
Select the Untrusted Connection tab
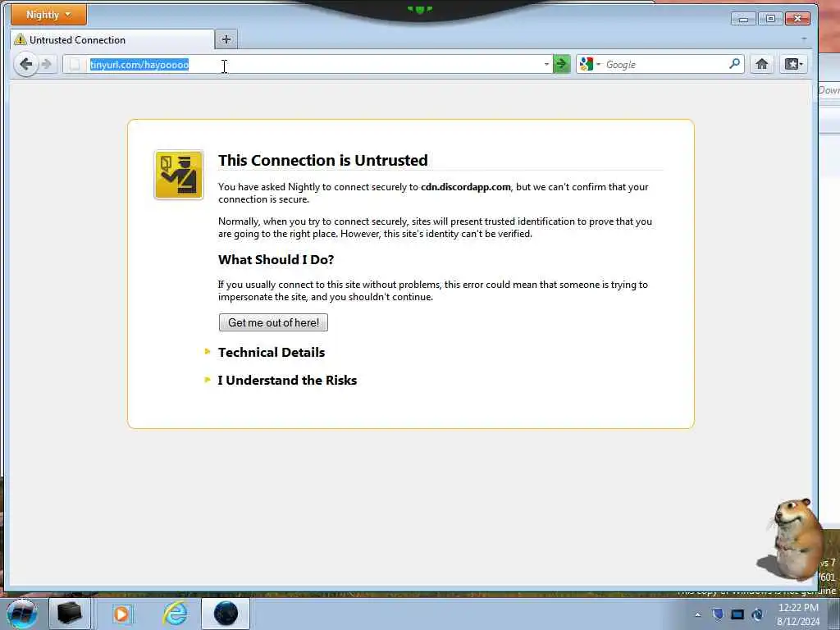click(x=112, y=39)
